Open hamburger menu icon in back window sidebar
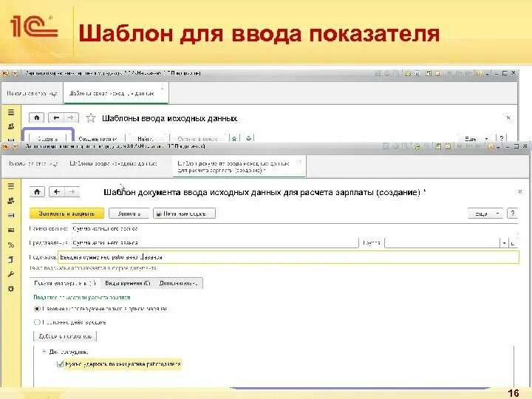The image size is (532, 399). coord(11,112)
